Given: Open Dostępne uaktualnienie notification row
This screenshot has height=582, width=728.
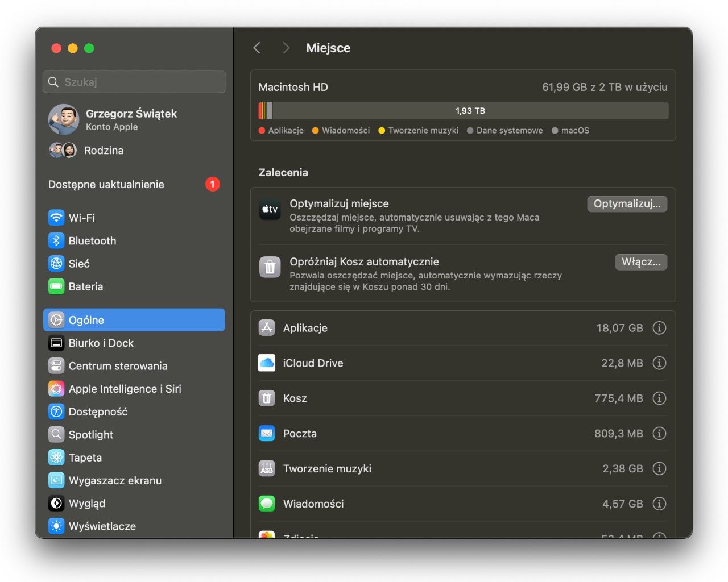Looking at the screenshot, I should click(134, 184).
